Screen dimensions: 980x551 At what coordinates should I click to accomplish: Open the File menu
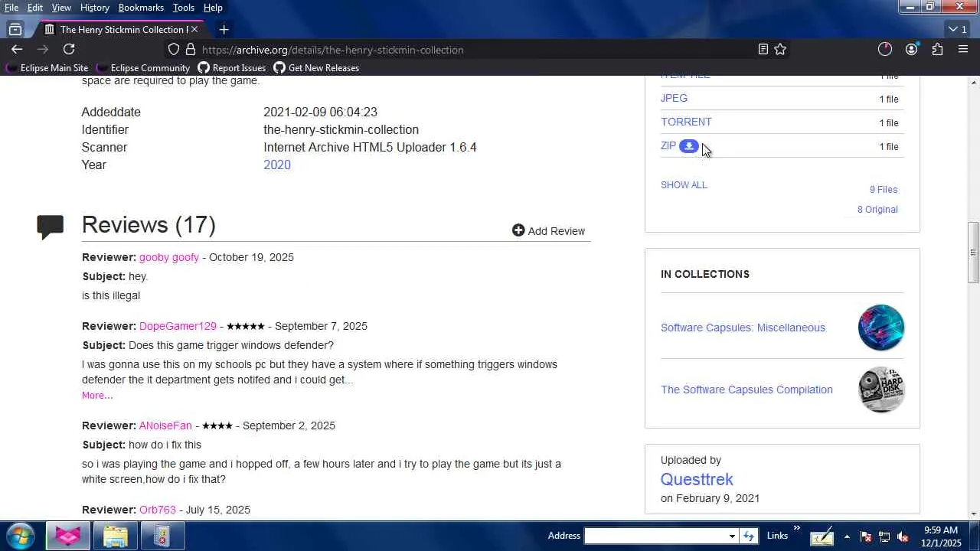(x=11, y=8)
